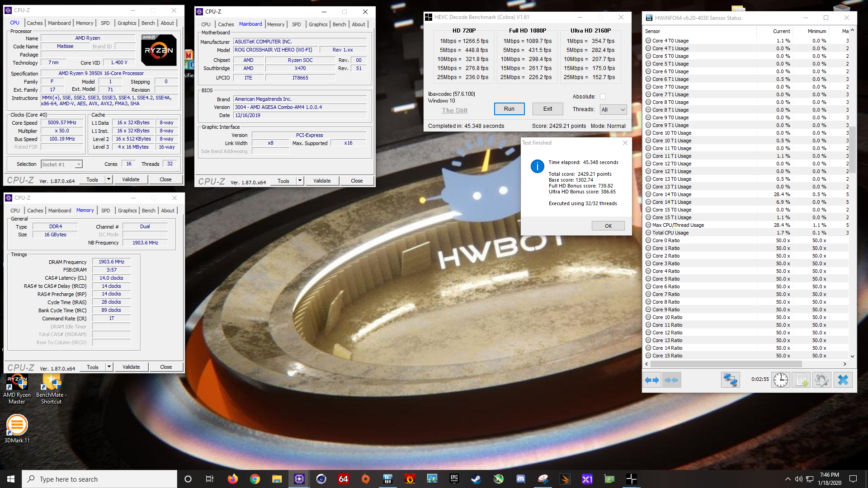Screen dimensions: 868x488
Task: Click the Discord icon in the taskbar
Action: [x=521, y=479]
